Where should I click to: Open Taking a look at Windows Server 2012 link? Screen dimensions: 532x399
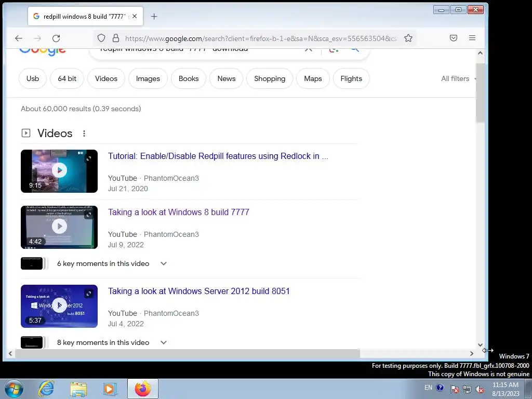tap(198, 291)
